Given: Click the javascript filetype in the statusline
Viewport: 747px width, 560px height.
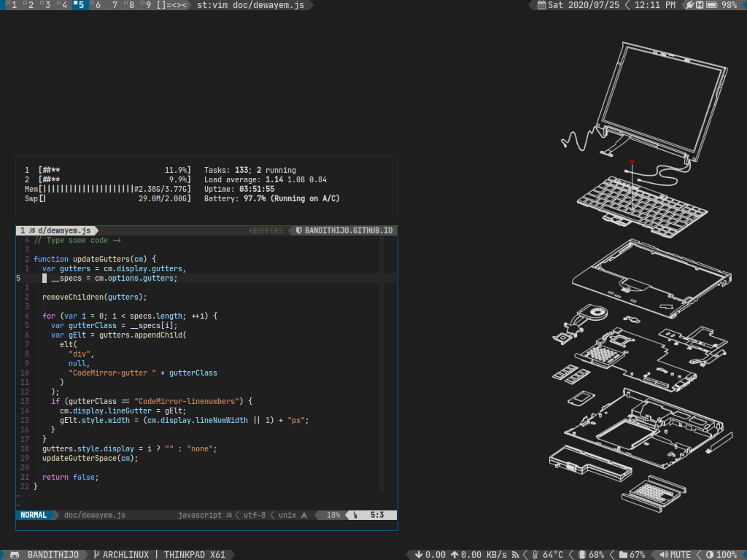Looking at the screenshot, I should (x=199, y=515).
